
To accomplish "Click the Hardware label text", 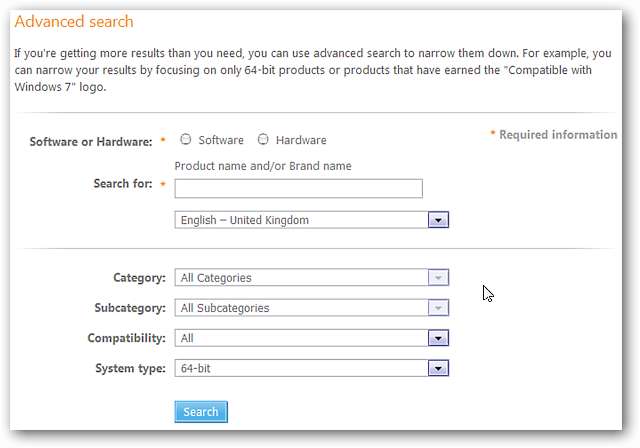I will (x=301, y=140).
